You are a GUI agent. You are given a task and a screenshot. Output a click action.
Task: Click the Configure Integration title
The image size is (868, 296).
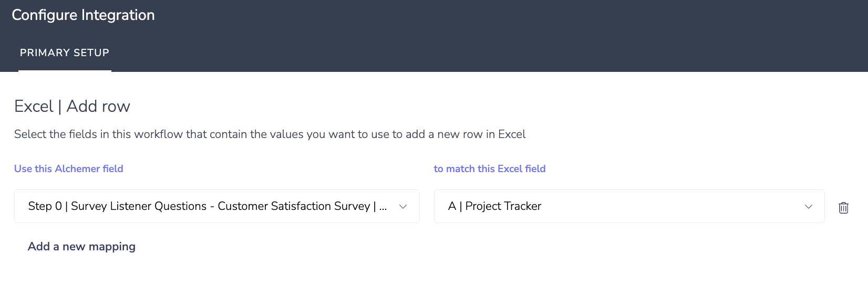pos(83,15)
